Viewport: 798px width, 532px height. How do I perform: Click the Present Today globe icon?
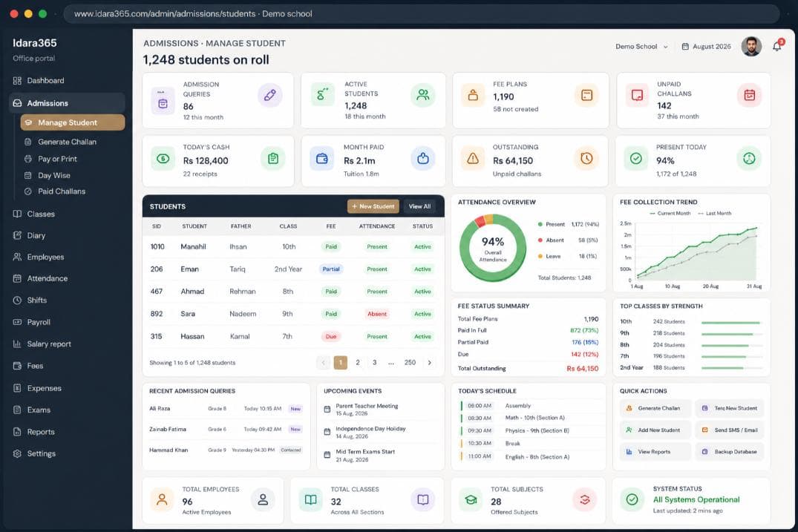click(748, 159)
